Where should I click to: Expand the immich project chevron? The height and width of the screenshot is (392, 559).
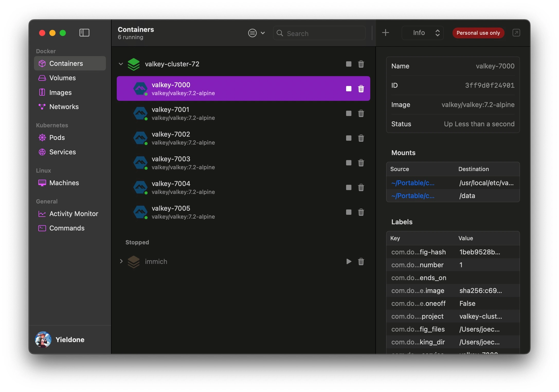coord(121,261)
